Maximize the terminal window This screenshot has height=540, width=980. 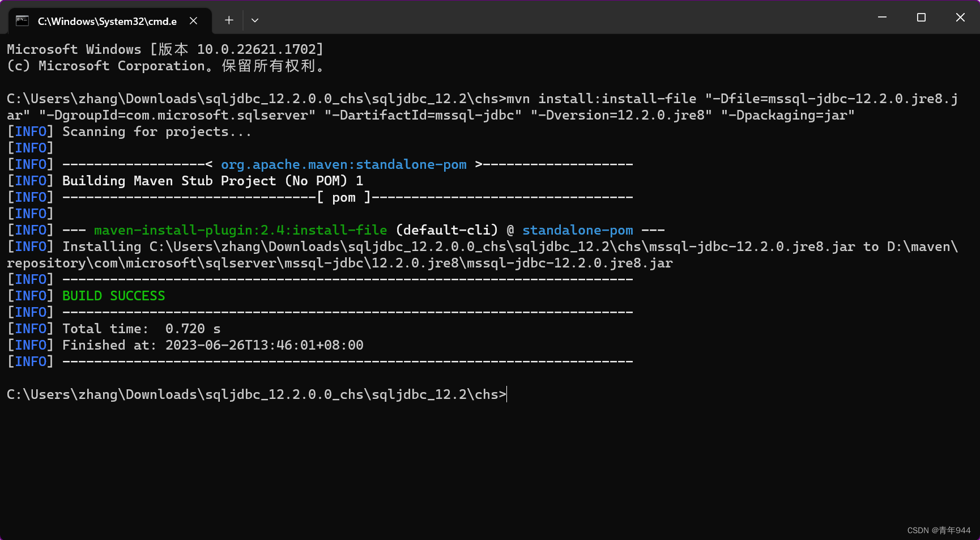coord(921,17)
